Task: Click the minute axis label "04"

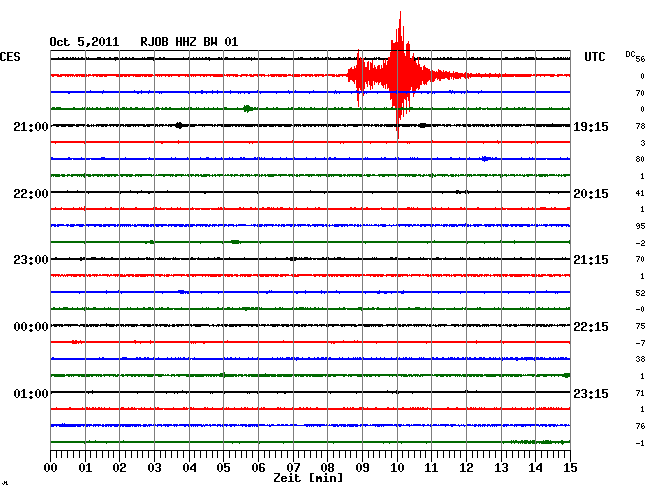Action: point(189,467)
